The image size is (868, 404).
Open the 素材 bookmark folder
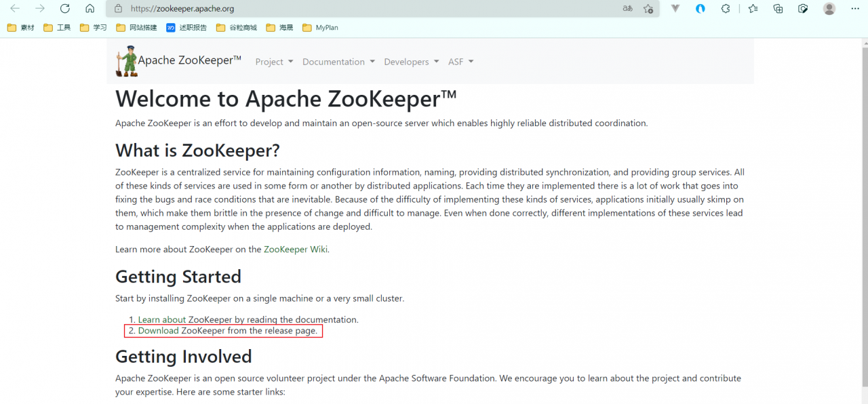20,28
